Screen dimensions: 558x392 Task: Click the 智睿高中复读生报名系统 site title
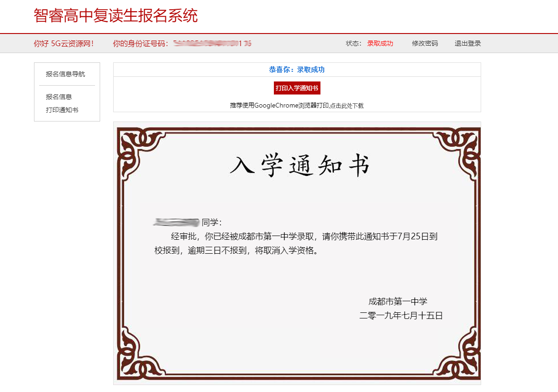[116, 15]
